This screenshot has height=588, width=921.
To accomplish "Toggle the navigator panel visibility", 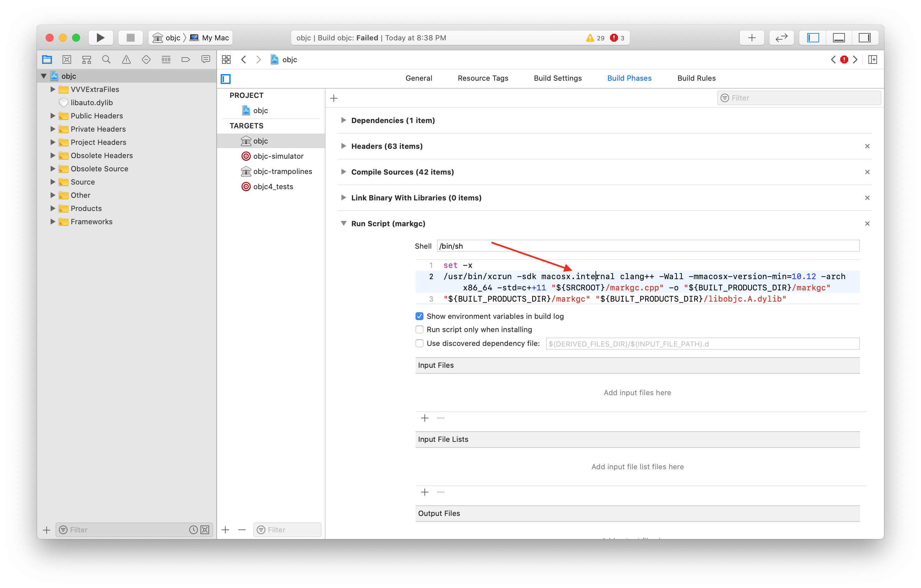I will click(x=813, y=37).
